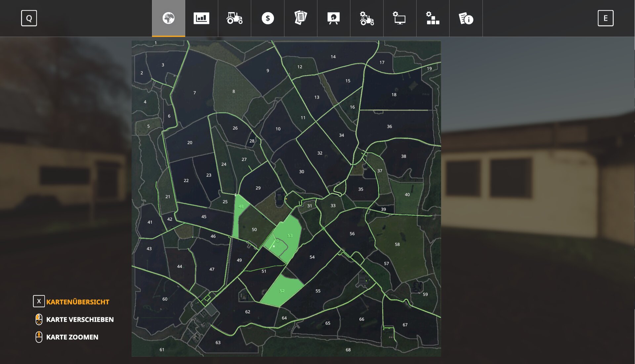This screenshot has height=364, width=635.
Task: Click the Kartenübersicht label
Action: [78, 302]
